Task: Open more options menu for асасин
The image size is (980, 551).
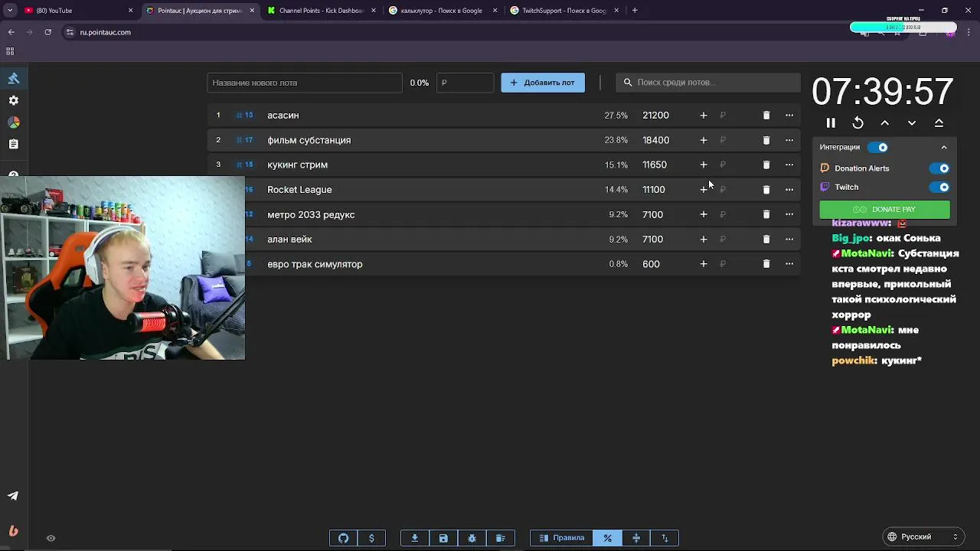Action: (x=789, y=116)
